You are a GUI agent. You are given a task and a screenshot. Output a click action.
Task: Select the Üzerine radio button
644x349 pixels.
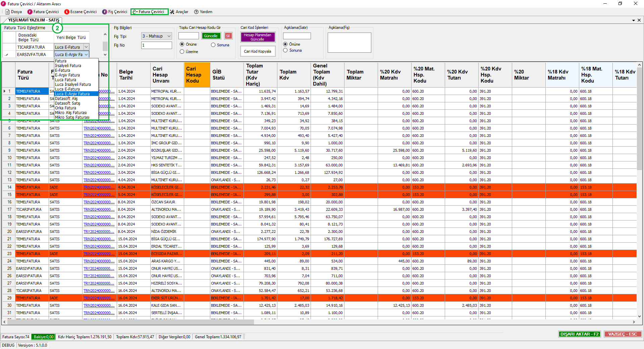(x=182, y=52)
